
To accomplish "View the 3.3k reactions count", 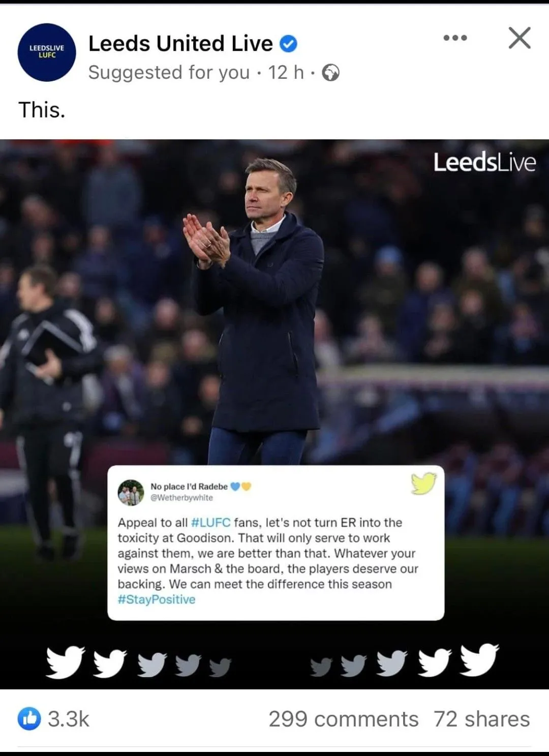I will coord(69,719).
